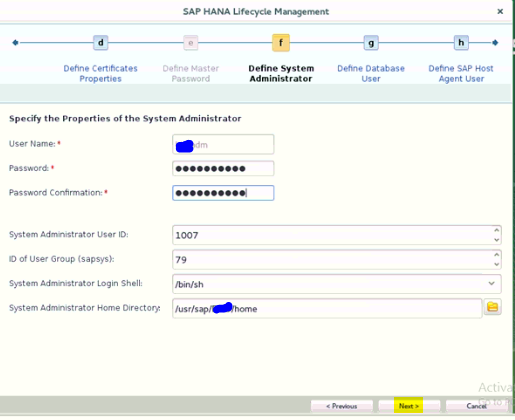Focus the User Name field

click(x=223, y=144)
